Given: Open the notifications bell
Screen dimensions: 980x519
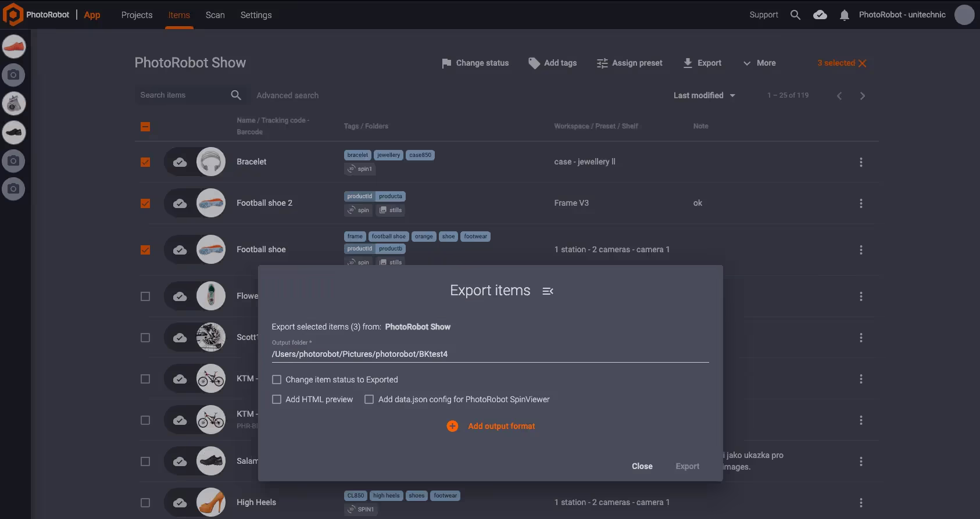Looking at the screenshot, I should click(844, 15).
